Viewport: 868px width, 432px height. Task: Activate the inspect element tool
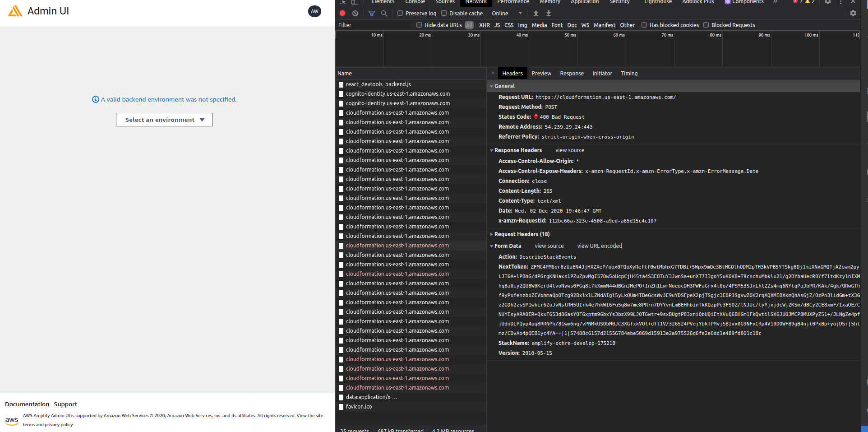(342, 2)
